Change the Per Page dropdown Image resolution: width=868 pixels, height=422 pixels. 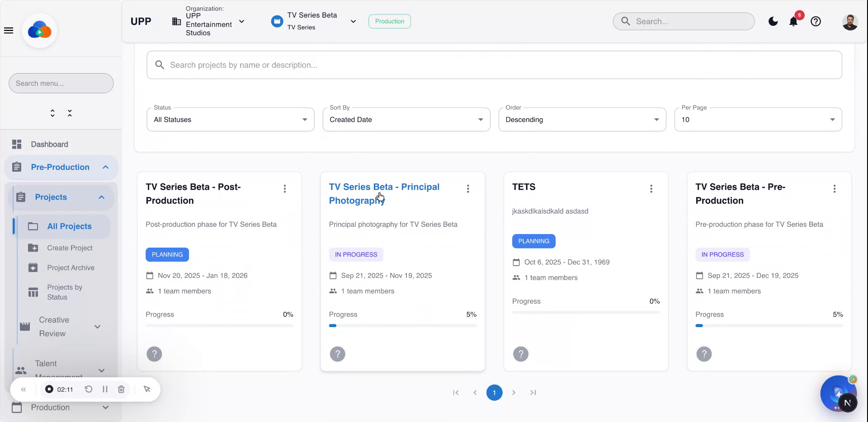coord(758,120)
